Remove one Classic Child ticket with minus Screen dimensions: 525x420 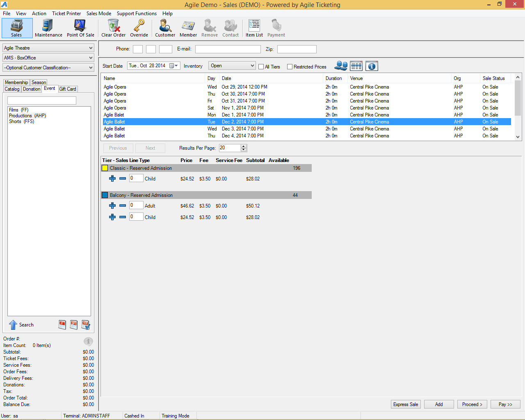coord(123,178)
